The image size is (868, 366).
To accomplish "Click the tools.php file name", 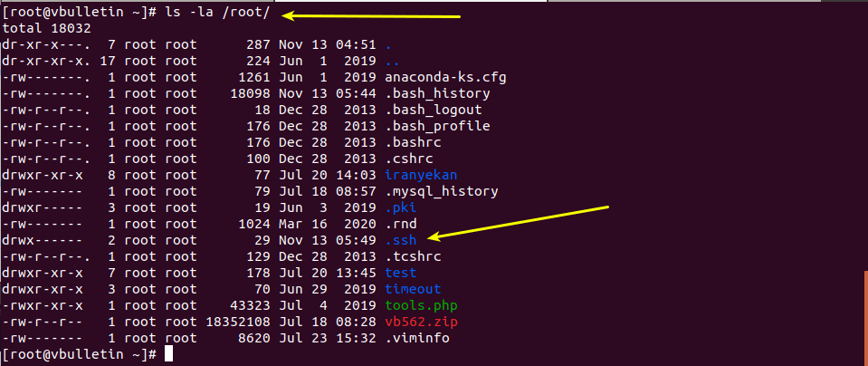I will [421, 305].
